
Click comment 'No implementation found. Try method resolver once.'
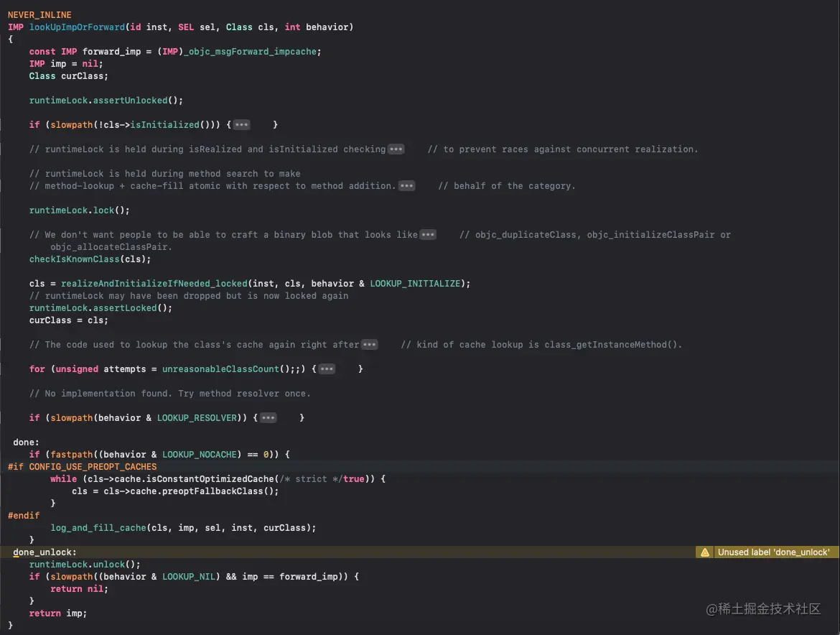coord(170,394)
